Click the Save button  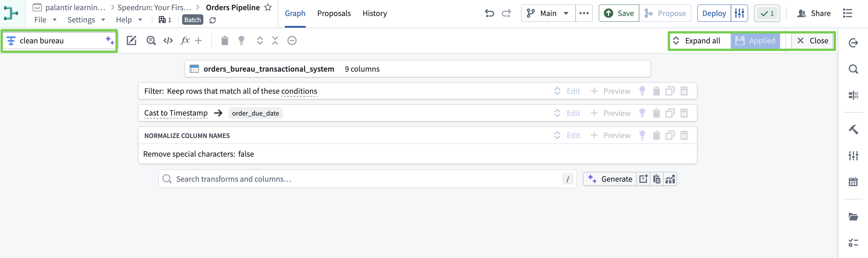click(x=619, y=13)
